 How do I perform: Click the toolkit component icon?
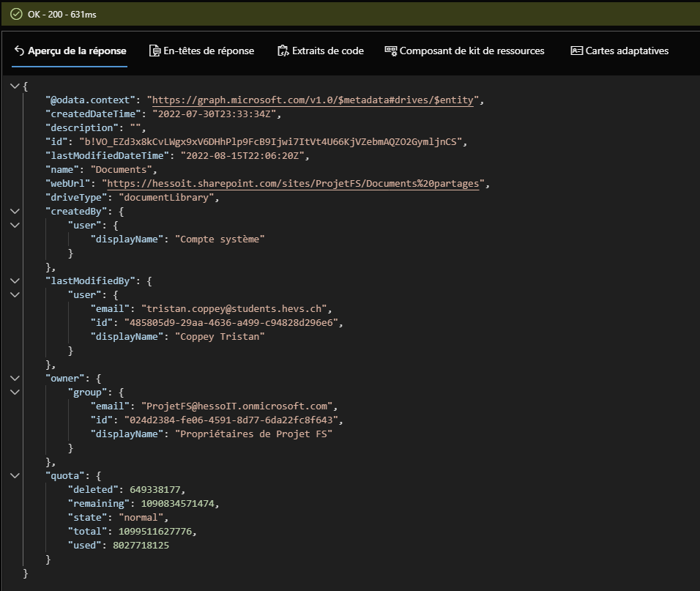tap(390, 51)
